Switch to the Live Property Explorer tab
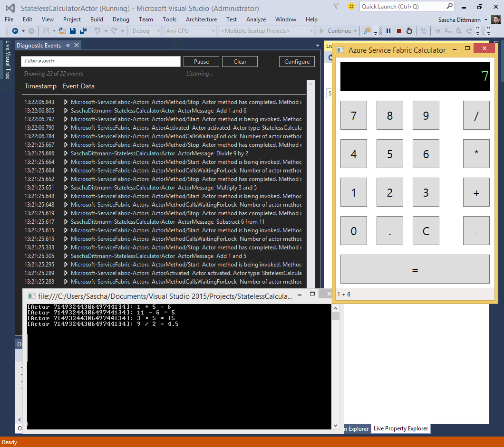The height and width of the screenshot is (447, 504). (400, 428)
